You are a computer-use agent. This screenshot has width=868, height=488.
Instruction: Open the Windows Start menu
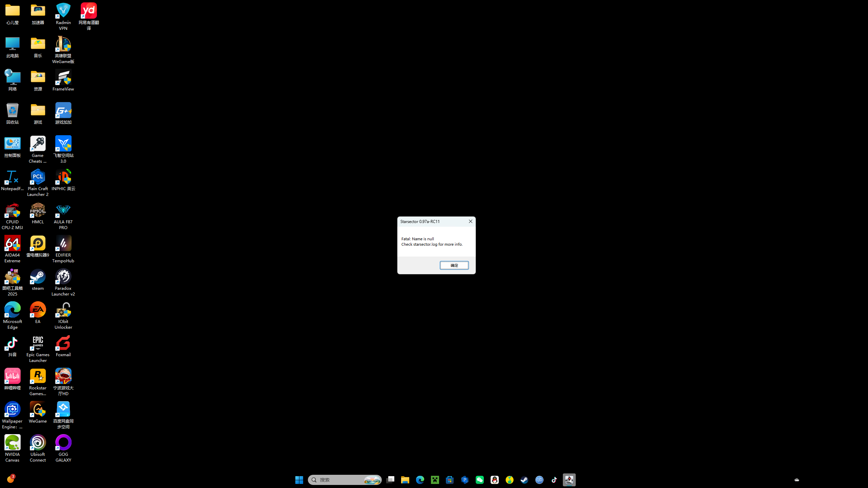click(299, 480)
